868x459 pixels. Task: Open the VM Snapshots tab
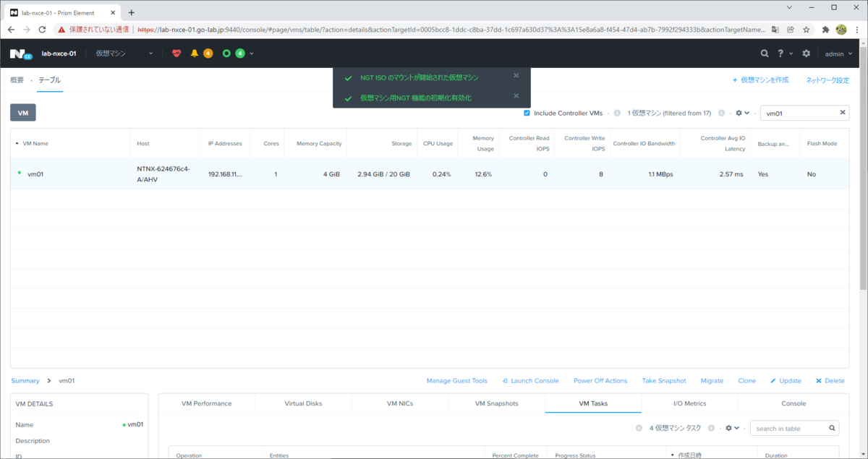click(497, 403)
